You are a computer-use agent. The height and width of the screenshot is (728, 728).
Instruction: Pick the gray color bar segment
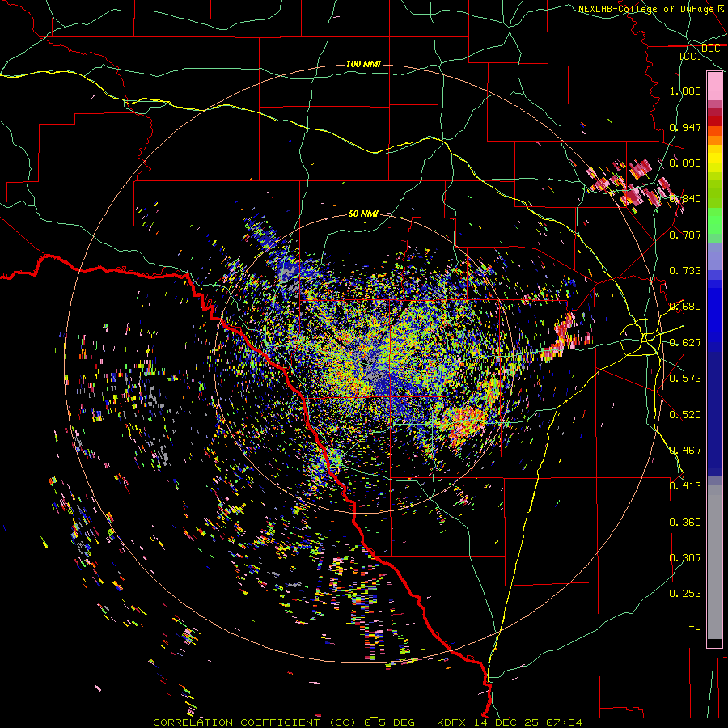pos(714,562)
